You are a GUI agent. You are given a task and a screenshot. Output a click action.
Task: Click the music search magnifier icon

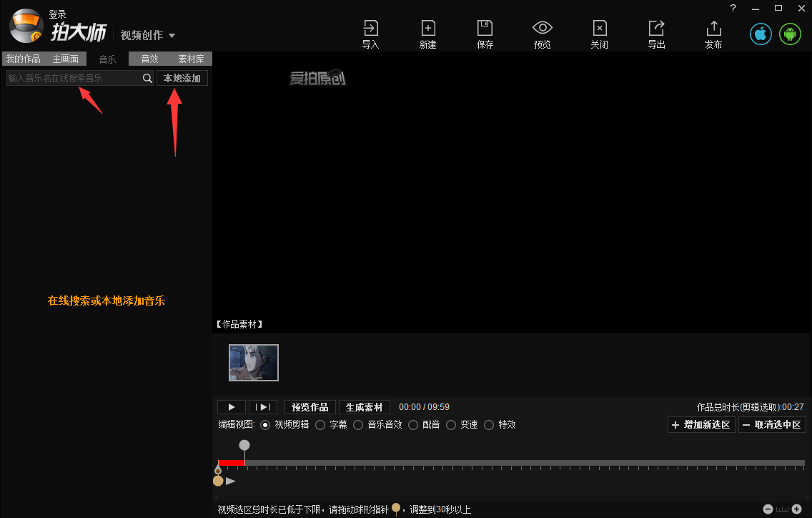147,78
